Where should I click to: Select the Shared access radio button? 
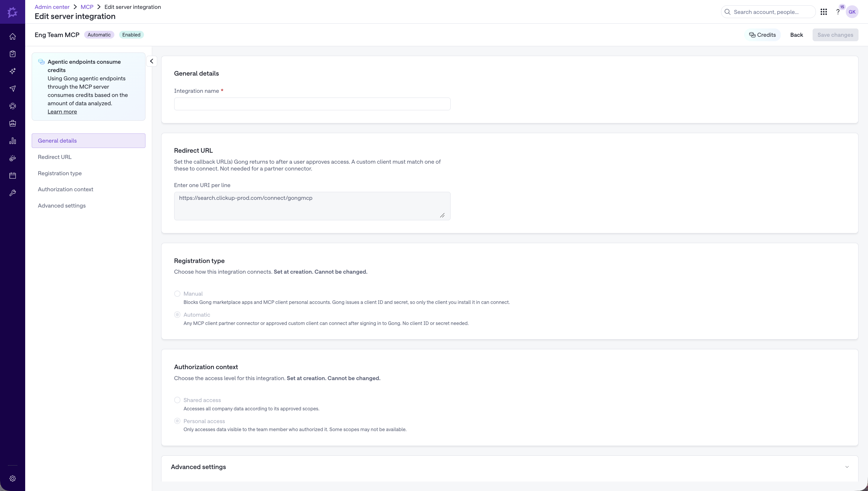pyautogui.click(x=177, y=400)
